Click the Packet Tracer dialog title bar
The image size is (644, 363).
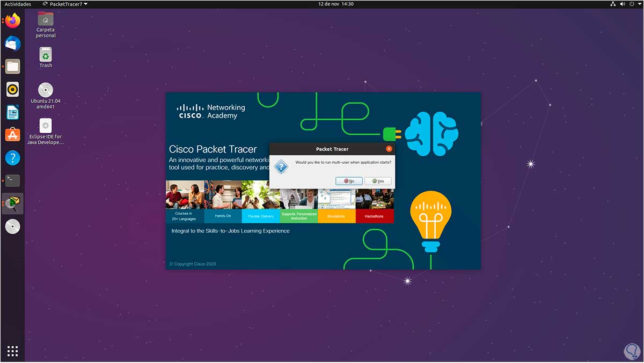(x=332, y=149)
